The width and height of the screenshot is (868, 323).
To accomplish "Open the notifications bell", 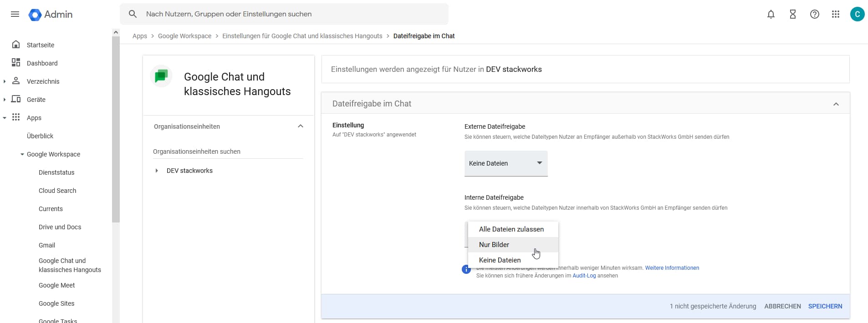I will coord(771,14).
